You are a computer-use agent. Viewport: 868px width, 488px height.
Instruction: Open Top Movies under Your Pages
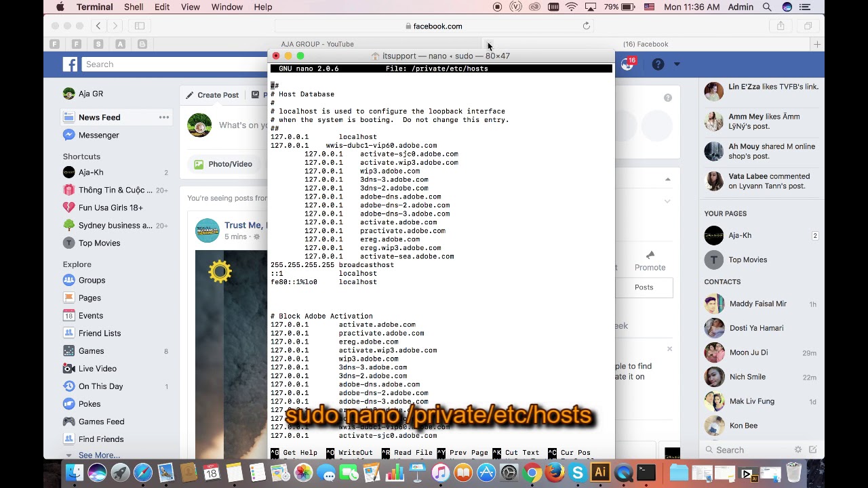coord(747,260)
